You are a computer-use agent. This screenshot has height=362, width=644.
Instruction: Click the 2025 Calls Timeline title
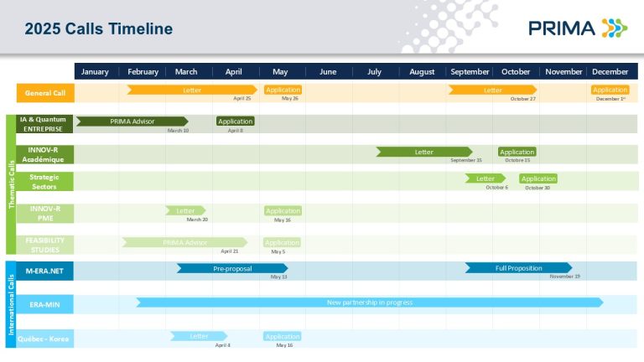[98, 29]
